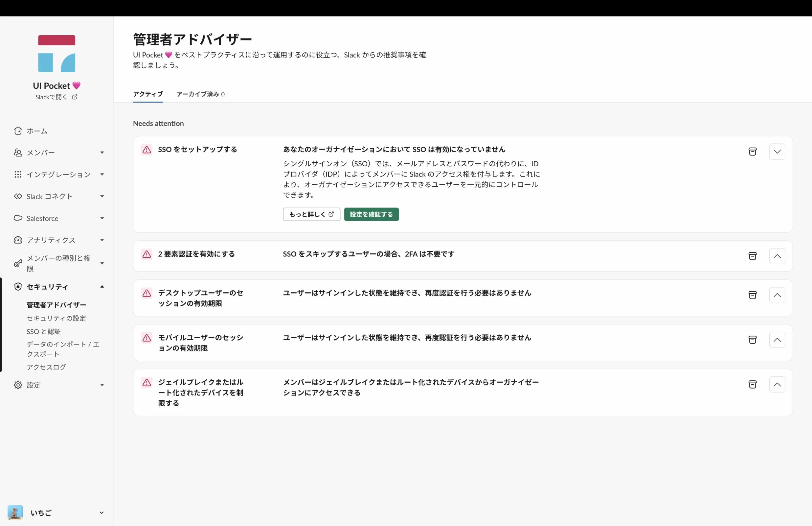
Task: Click the Slack コネクト diamond icon
Action: click(18, 196)
